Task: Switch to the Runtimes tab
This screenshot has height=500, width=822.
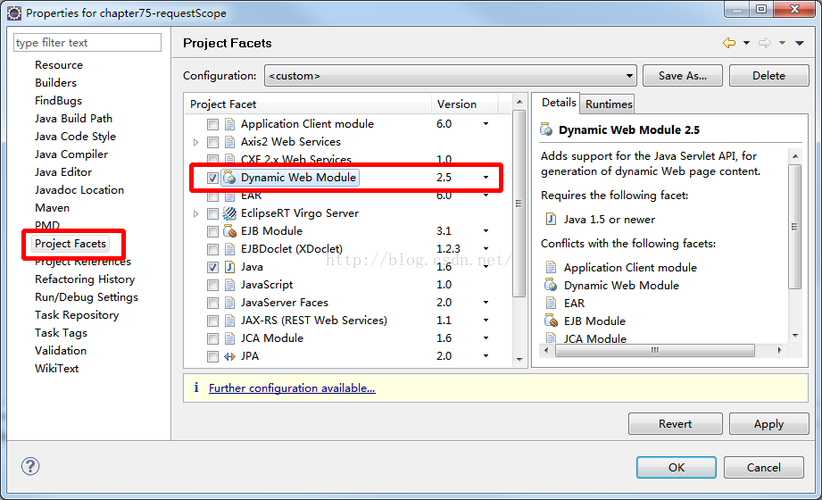Action: 608,104
